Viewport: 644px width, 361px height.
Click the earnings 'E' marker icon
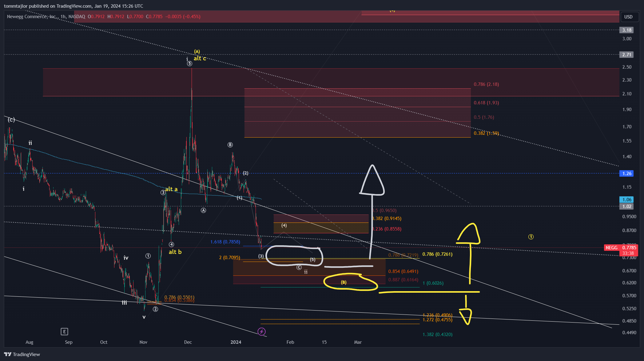pyautogui.click(x=64, y=331)
